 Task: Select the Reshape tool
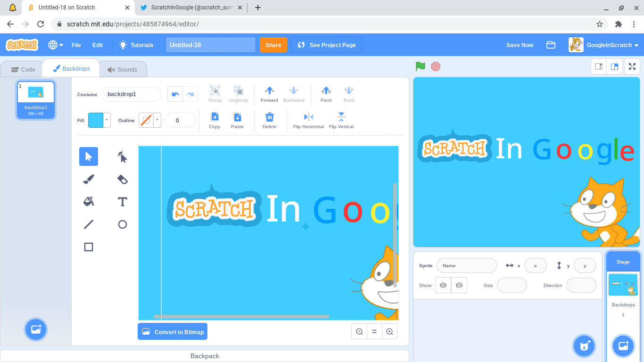(x=123, y=156)
